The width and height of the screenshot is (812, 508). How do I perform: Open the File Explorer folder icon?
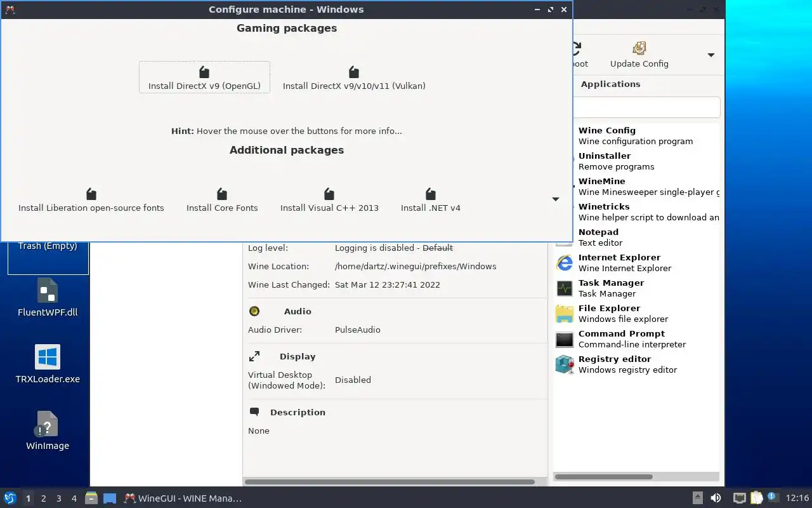565,313
